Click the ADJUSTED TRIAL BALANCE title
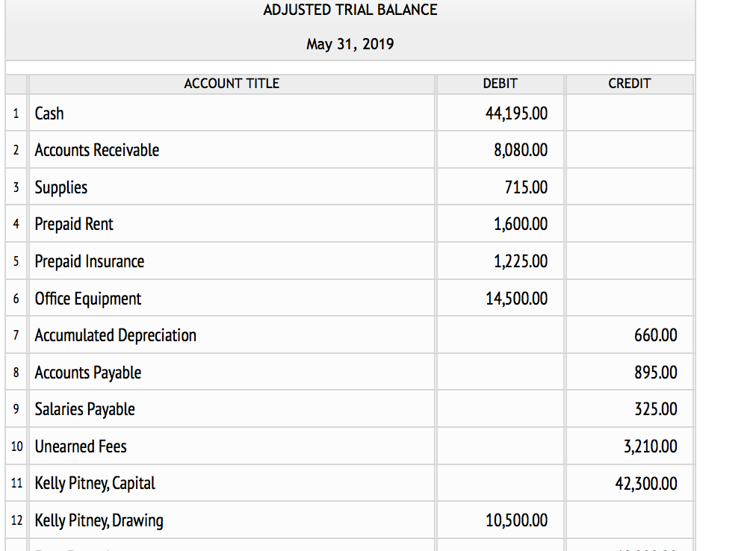This screenshot has height=551, width=756. coord(350,10)
